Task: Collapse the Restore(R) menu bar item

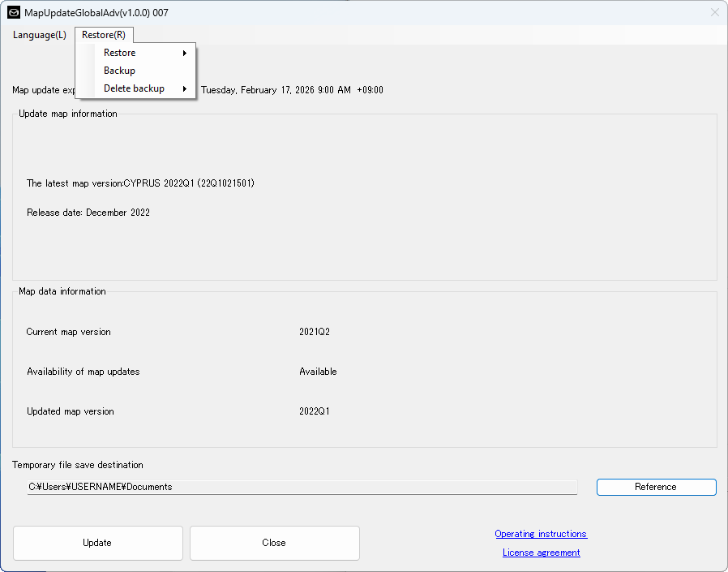Action: 104,35
